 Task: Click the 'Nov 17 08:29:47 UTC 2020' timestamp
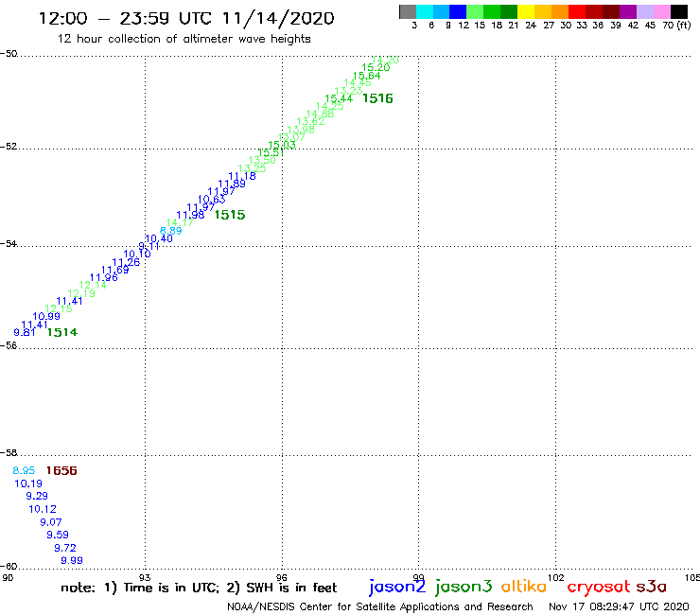pyautogui.click(x=619, y=607)
